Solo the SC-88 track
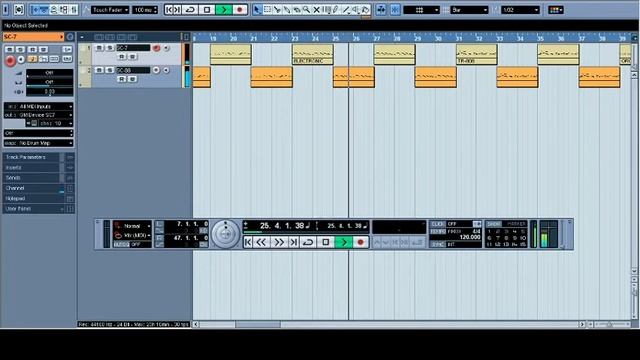This screenshot has width=640, height=360. click(109, 70)
